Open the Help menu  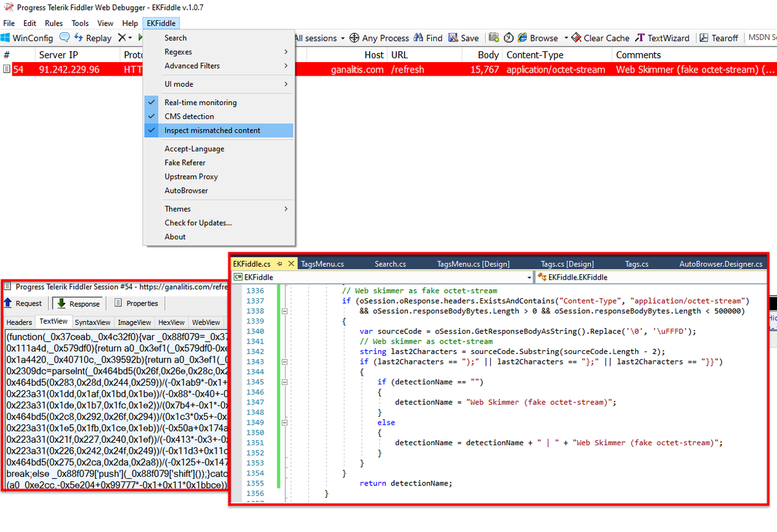click(130, 23)
